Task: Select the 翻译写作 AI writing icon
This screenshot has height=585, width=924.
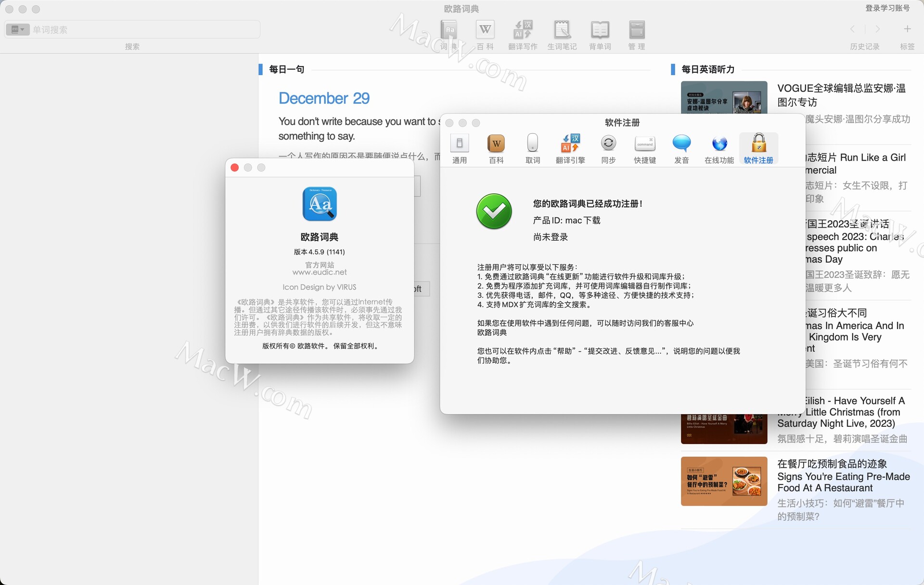Action: point(522,34)
